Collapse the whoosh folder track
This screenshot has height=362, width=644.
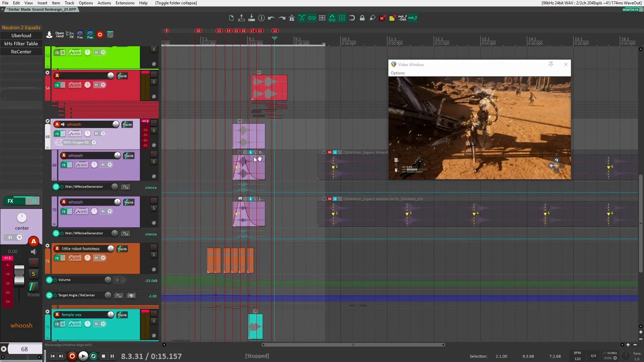[47, 121]
